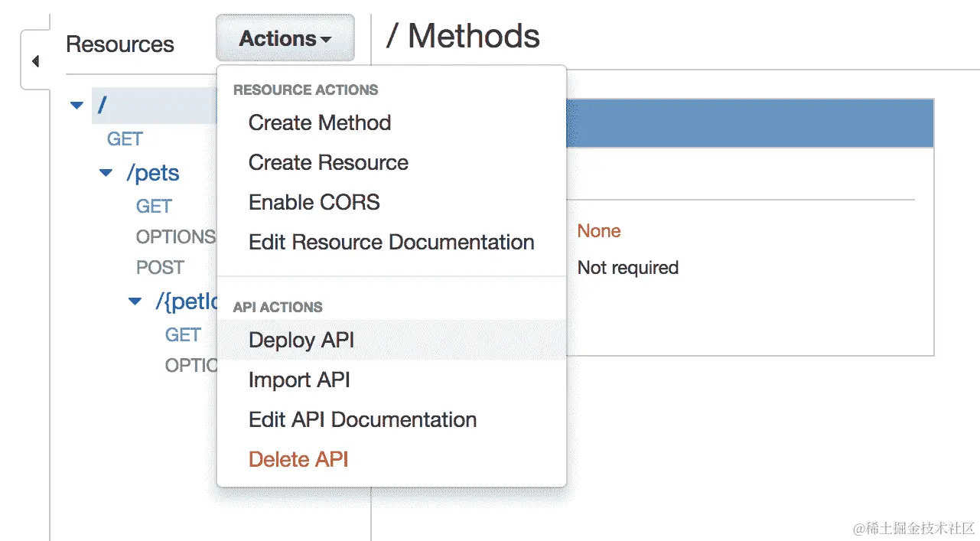This screenshot has width=980, height=541.
Task: Choose Import API from the menu
Action: pyautogui.click(x=299, y=380)
